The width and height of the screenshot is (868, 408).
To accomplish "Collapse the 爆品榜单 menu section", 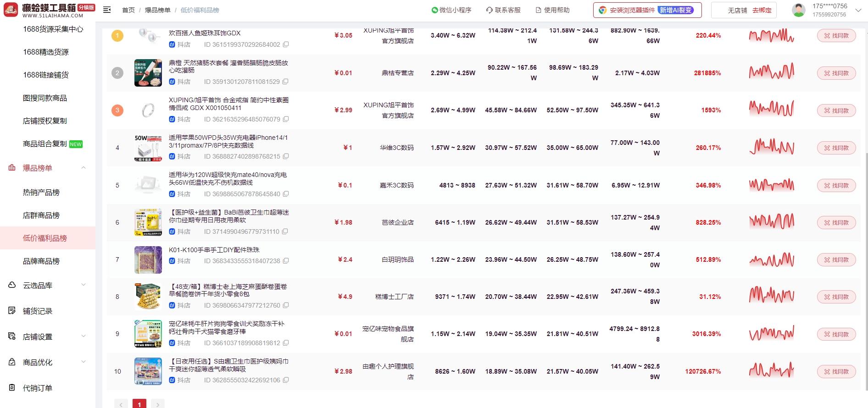I will [83, 168].
